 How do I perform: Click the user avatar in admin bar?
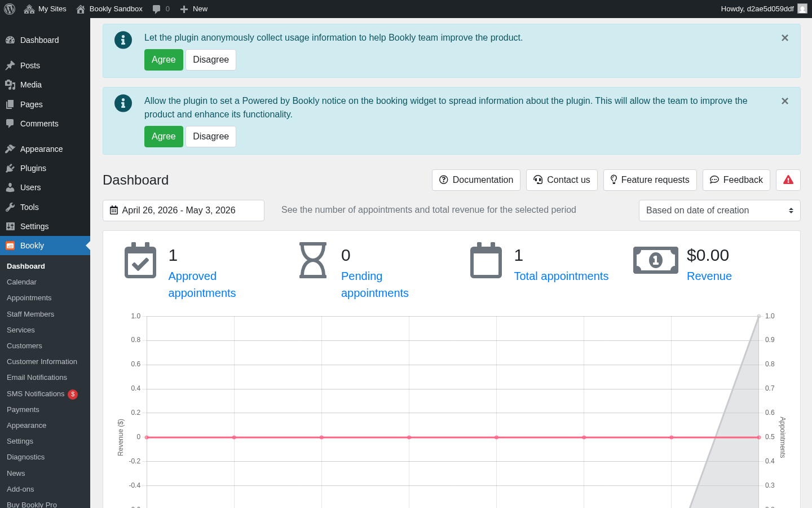[x=802, y=8]
